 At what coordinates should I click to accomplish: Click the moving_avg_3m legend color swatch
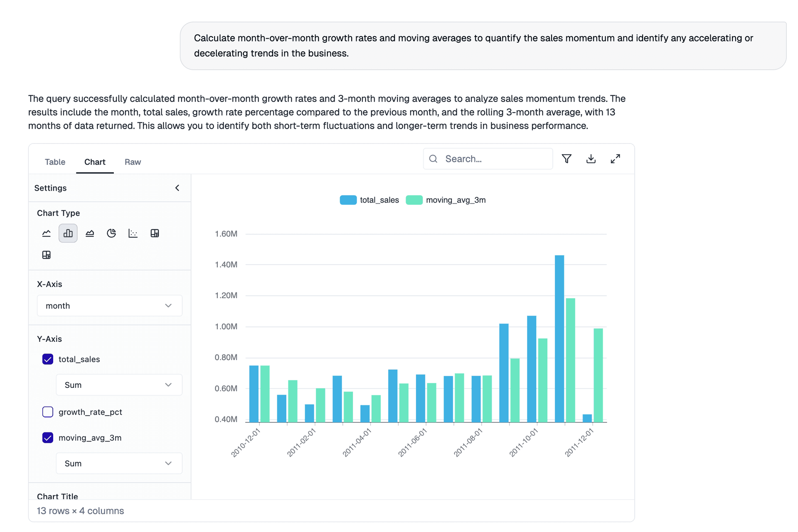[x=414, y=200]
